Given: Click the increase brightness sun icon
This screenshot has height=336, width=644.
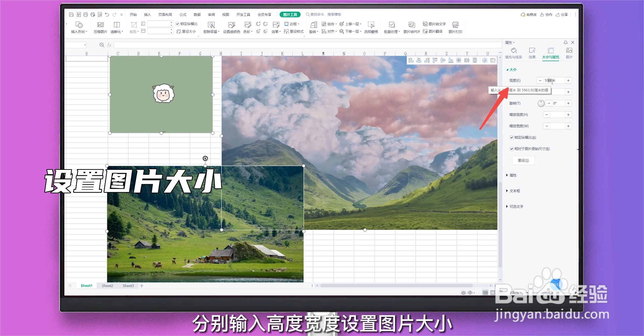Looking at the screenshot, I should tap(258, 31).
